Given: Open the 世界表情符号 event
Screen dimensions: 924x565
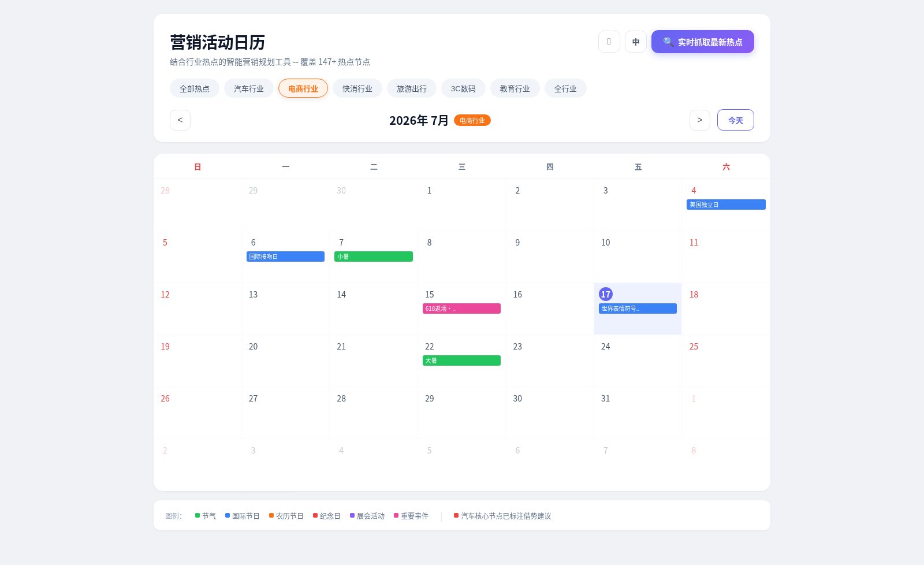Looking at the screenshot, I should pos(638,308).
